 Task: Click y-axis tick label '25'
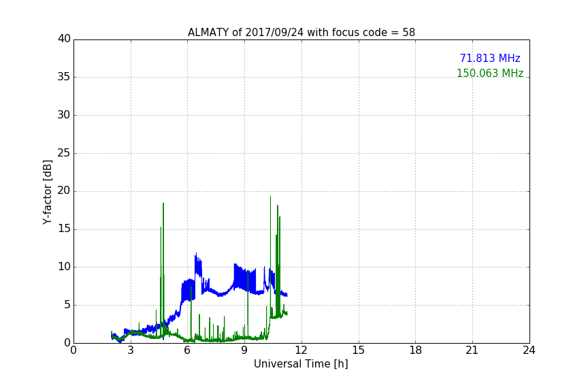click(x=64, y=153)
